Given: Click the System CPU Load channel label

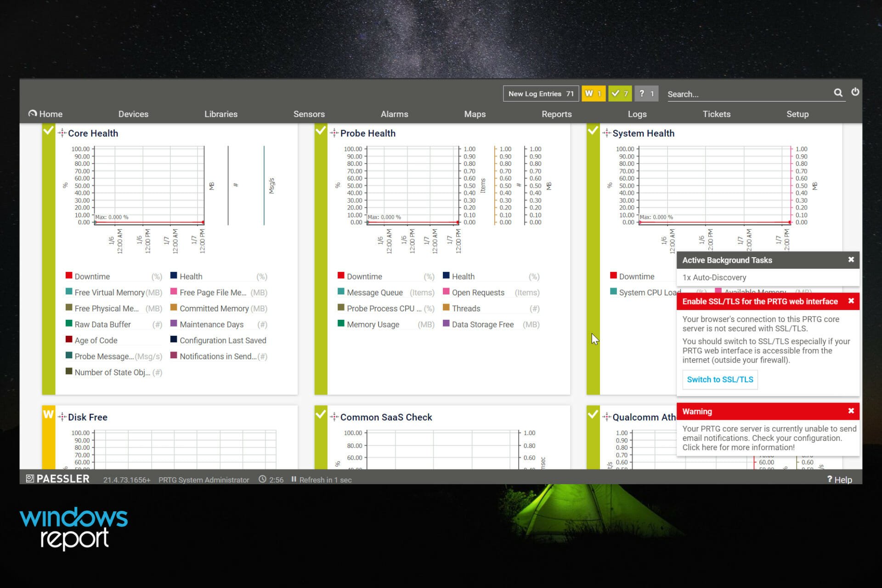Looking at the screenshot, I should click(650, 293).
